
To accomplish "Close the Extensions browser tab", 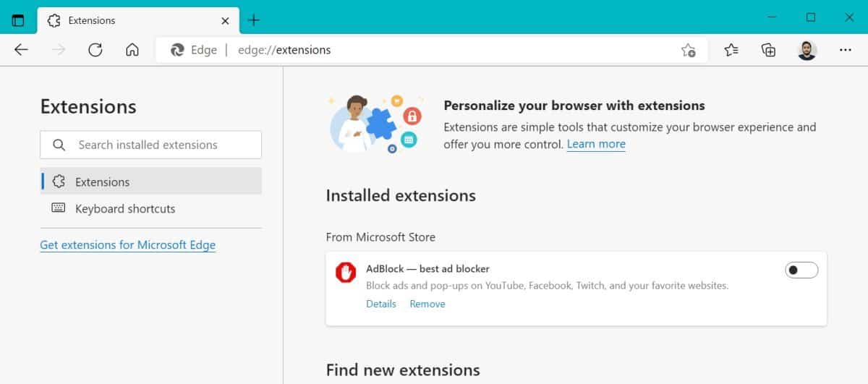I will [226, 20].
